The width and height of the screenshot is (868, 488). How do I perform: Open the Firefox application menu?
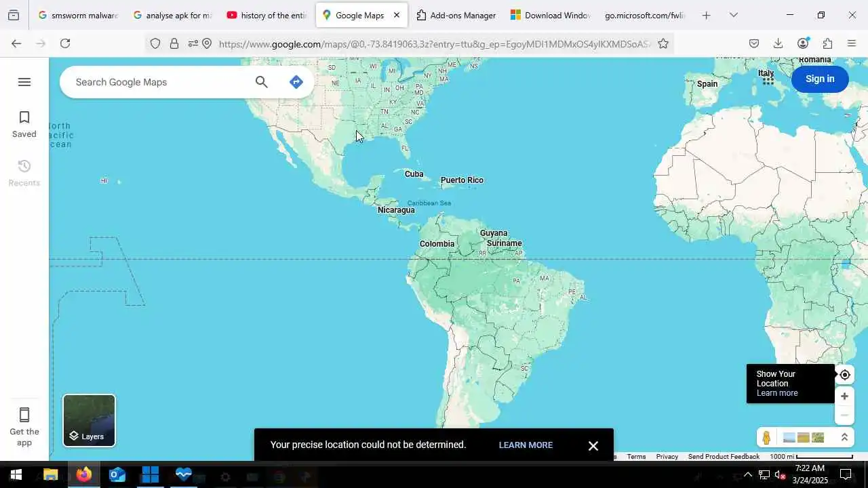tap(852, 43)
